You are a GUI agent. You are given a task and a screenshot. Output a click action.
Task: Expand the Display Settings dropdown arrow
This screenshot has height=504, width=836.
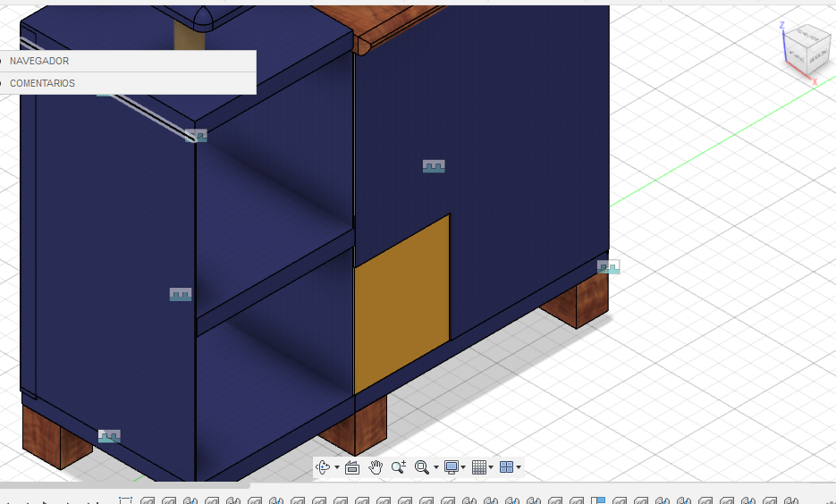pyautogui.click(x=463, y=467)
